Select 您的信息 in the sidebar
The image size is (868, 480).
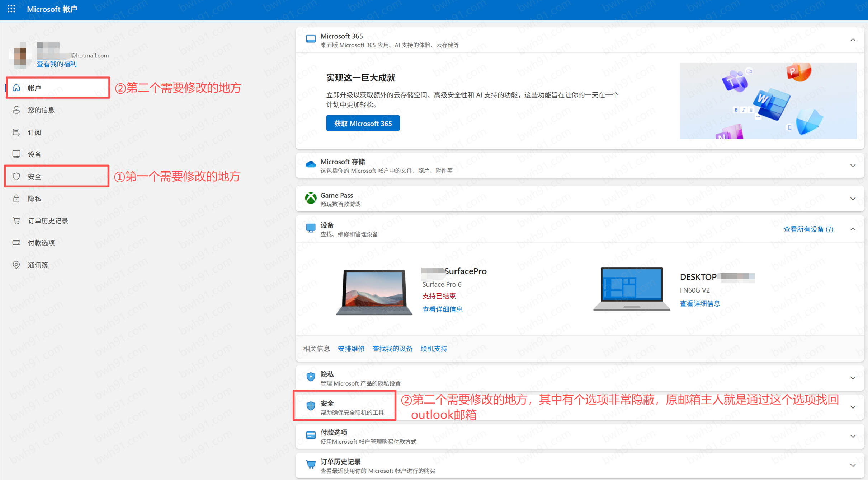(41, 110)
